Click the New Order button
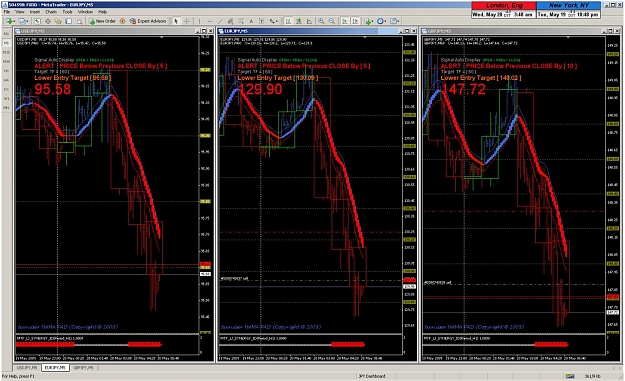The image size is (625, 381). coord(102,21)
